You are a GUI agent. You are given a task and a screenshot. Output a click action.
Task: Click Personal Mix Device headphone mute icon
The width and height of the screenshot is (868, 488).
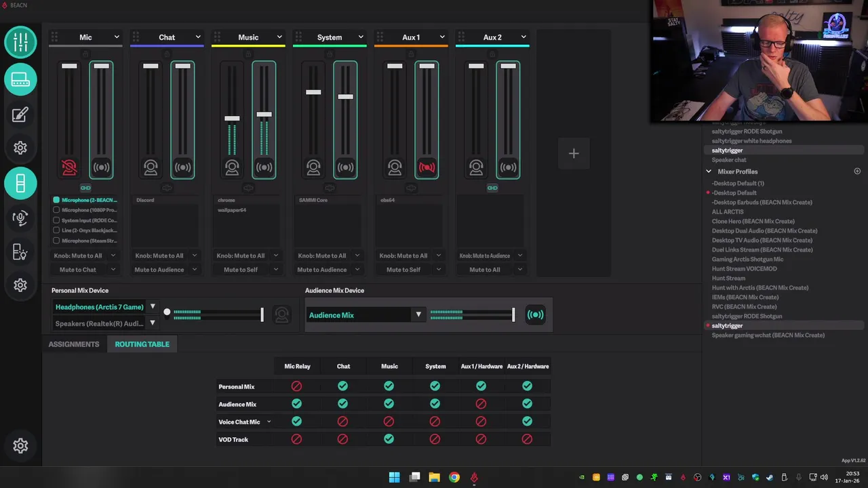pyautogui.click(x=281, y=314)
